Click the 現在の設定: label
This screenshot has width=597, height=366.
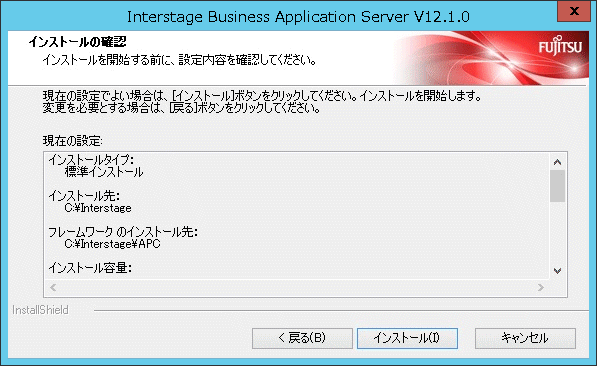(73, 141)
